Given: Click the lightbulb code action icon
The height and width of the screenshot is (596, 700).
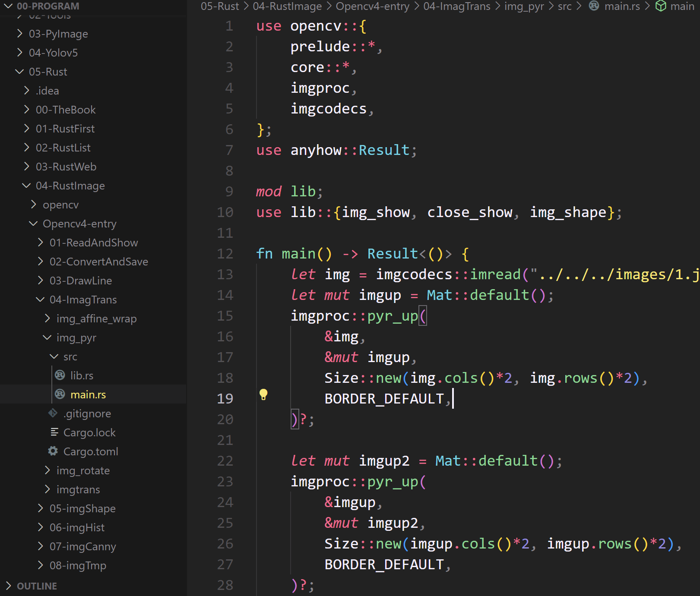Looking at the screenshot, I should [x=263, y=394].
